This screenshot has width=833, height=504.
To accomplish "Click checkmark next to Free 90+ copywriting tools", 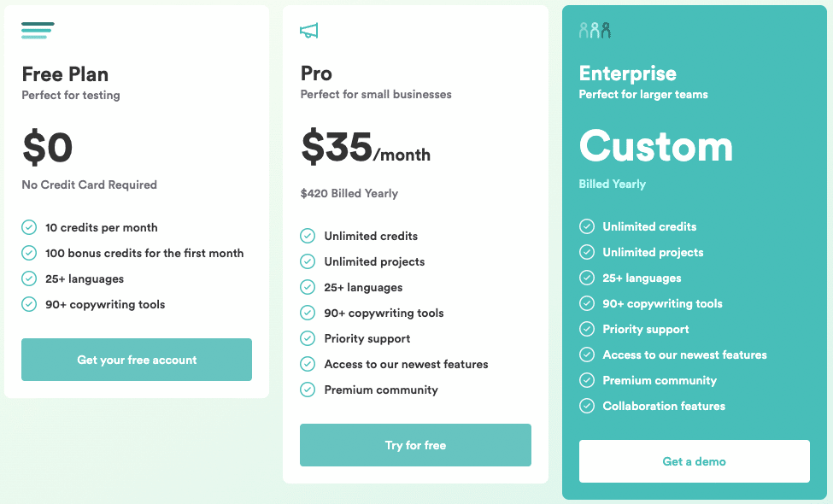I will pyautogui.click(x=29, y=304).
